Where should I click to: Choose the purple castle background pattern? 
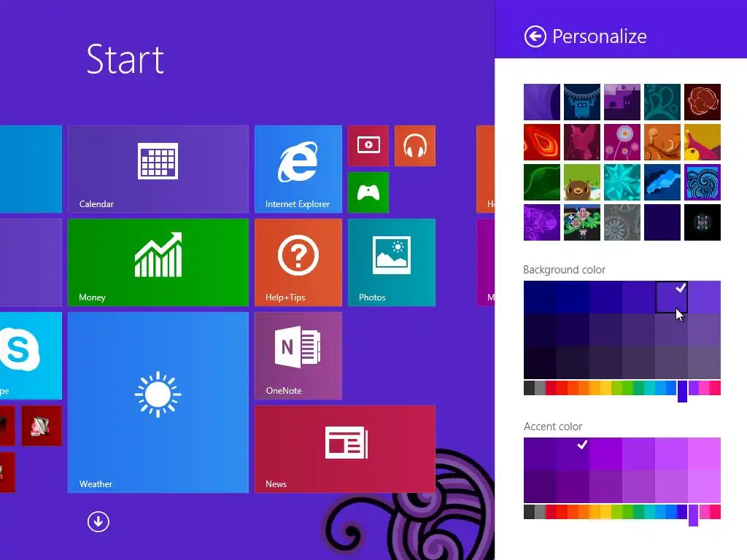point(622,102)
